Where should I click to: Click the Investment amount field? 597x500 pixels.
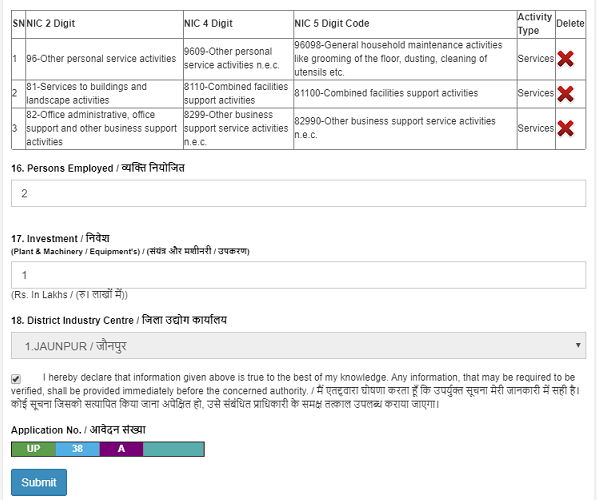click(x=298, y=275)
